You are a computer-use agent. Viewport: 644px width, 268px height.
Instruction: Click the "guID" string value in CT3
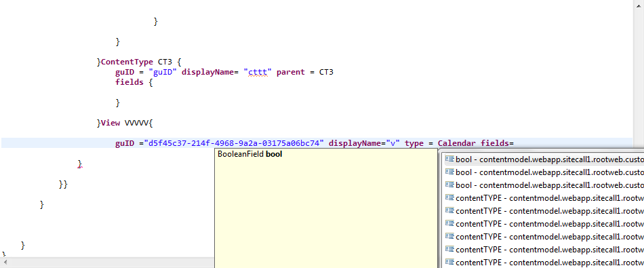(163, 72)
